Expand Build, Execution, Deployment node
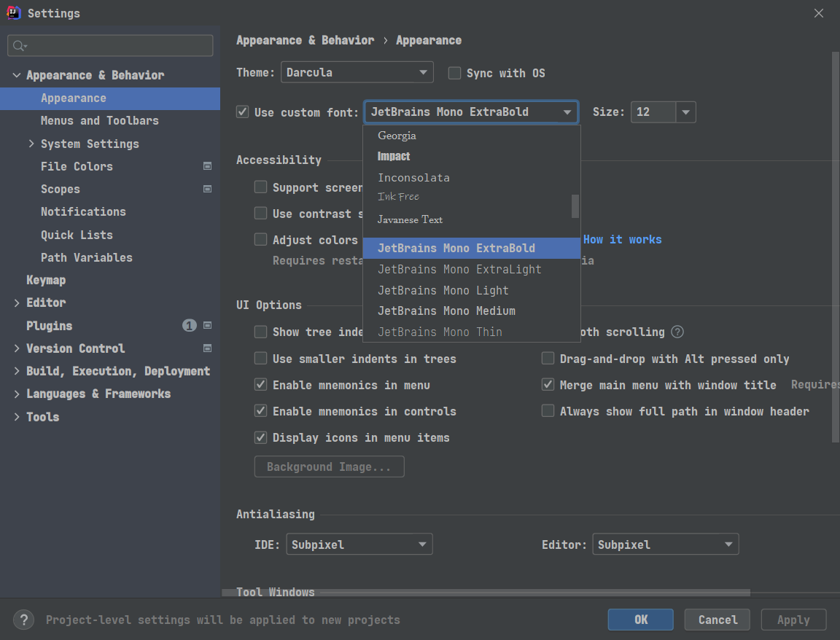 tap(17, 370)
